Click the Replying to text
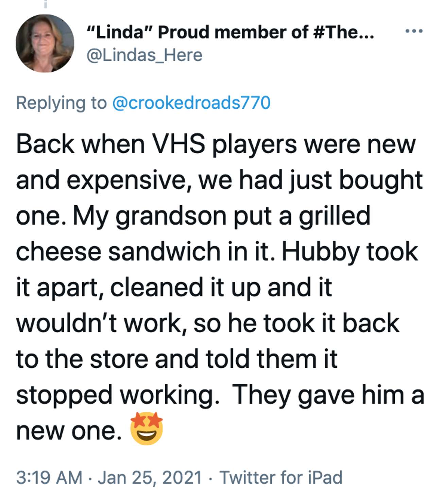The width and height of the screenshot is (442, 504). [61, 103]
